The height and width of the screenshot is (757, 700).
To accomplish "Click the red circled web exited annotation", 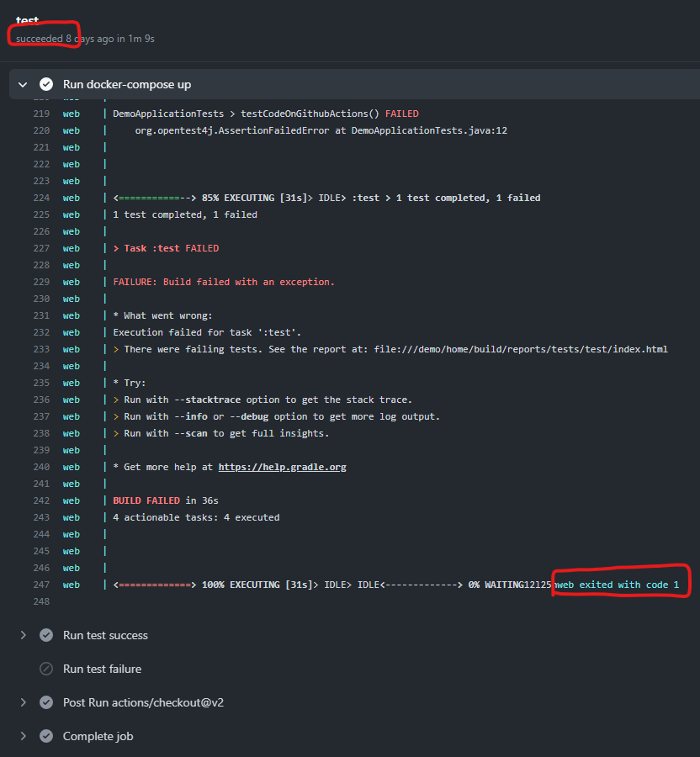I will (620, 584).
